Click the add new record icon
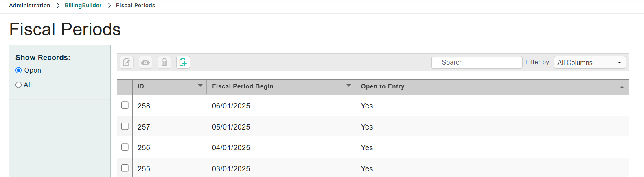Viewport: 644px width, 177px height. point(183,62)
